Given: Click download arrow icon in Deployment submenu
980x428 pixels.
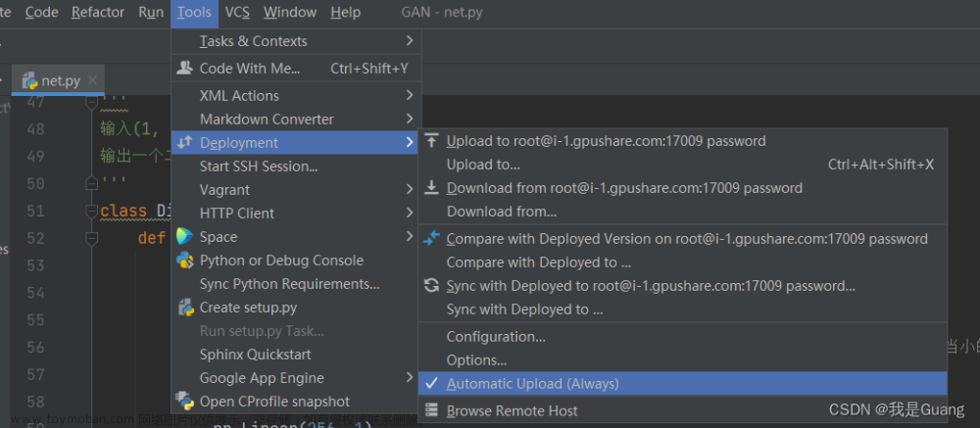Looking at the screenshot, I should coord(431,187).
